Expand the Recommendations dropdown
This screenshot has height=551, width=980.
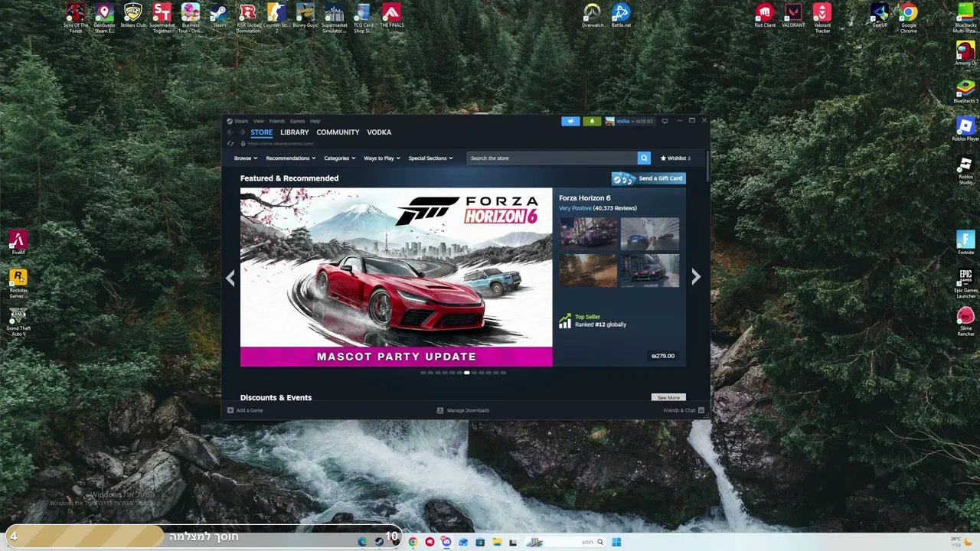[291, 158]
